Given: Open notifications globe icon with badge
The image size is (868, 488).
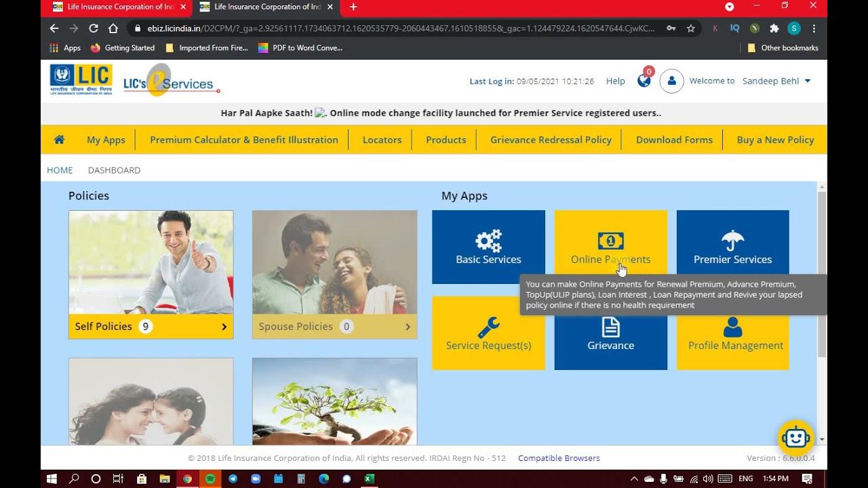Looking at the screenshot, I should click(x=644, y=79).
